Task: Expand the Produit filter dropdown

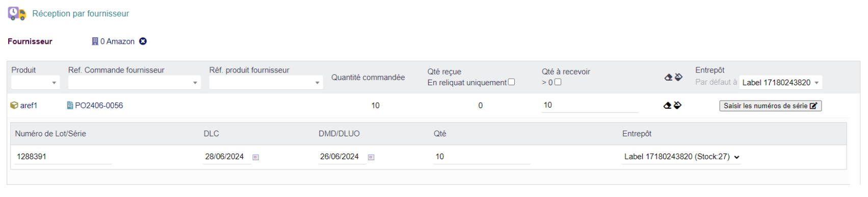Action: [x=35, y=83]
